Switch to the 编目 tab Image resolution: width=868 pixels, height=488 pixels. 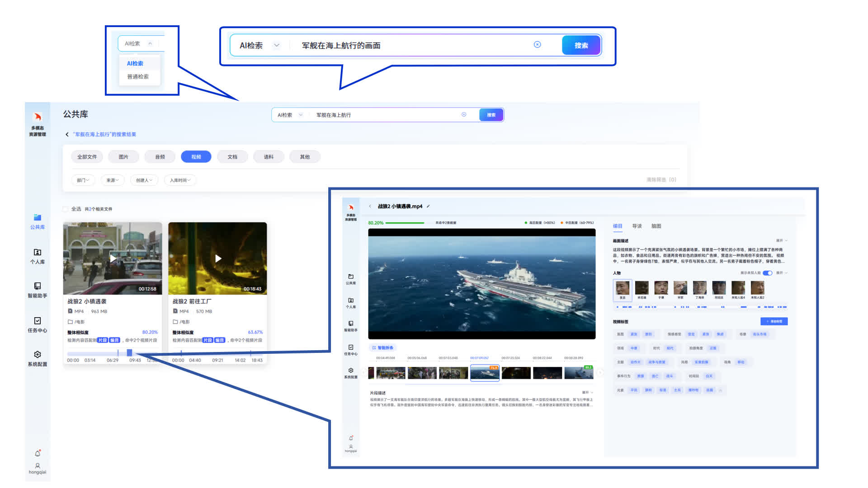[618, 226]
